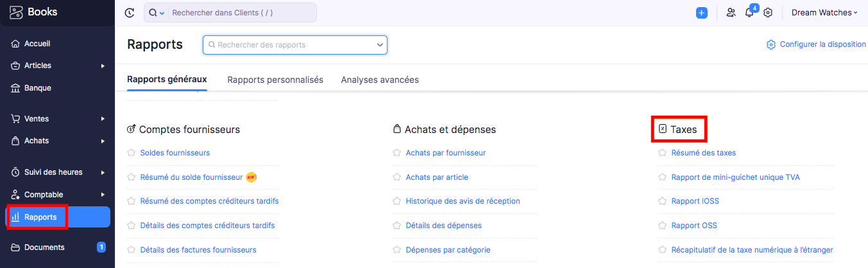This screenshot has height=268, width=868.
Task: Mark Résumé des taxes as favorite
Action: (x=663, y=153)
